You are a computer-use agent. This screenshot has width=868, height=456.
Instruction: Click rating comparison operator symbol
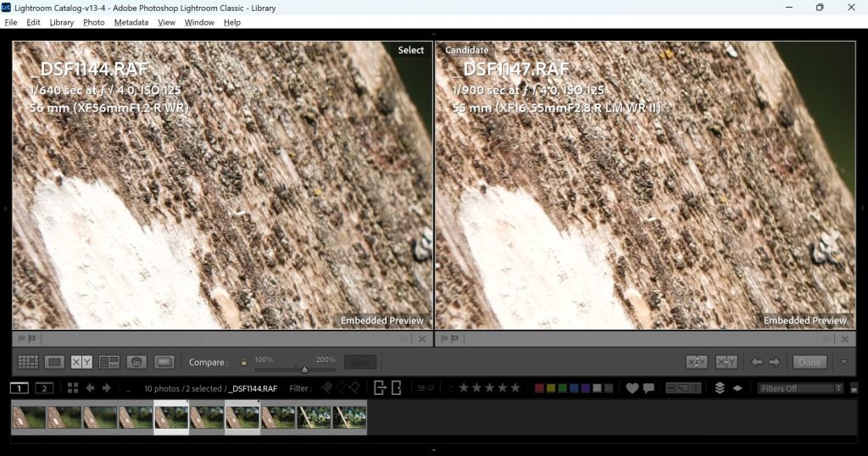451,388
